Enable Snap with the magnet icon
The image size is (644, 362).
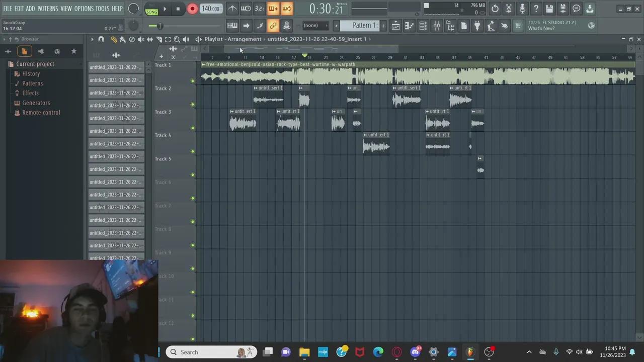(x=101, y=39)
